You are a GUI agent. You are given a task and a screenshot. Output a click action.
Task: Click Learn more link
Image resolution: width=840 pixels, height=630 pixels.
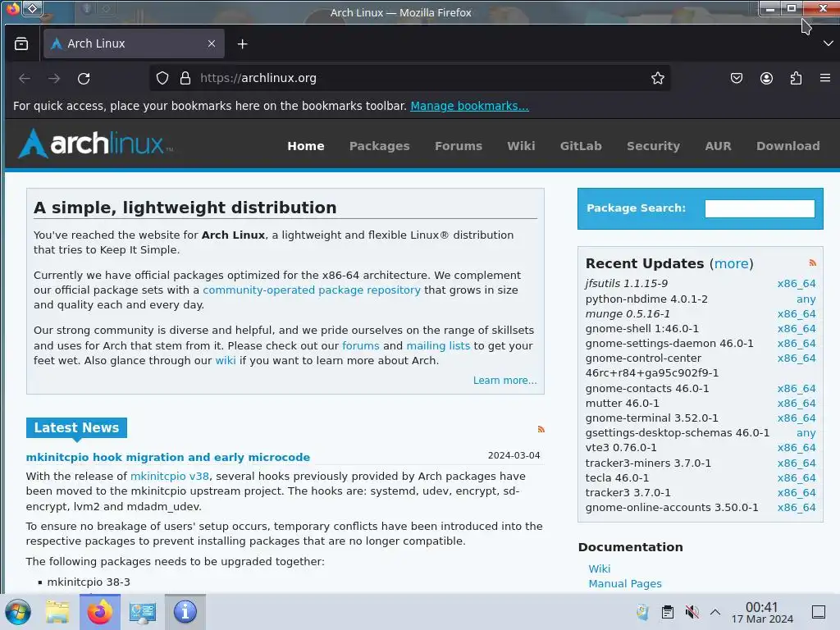point(504,381)
